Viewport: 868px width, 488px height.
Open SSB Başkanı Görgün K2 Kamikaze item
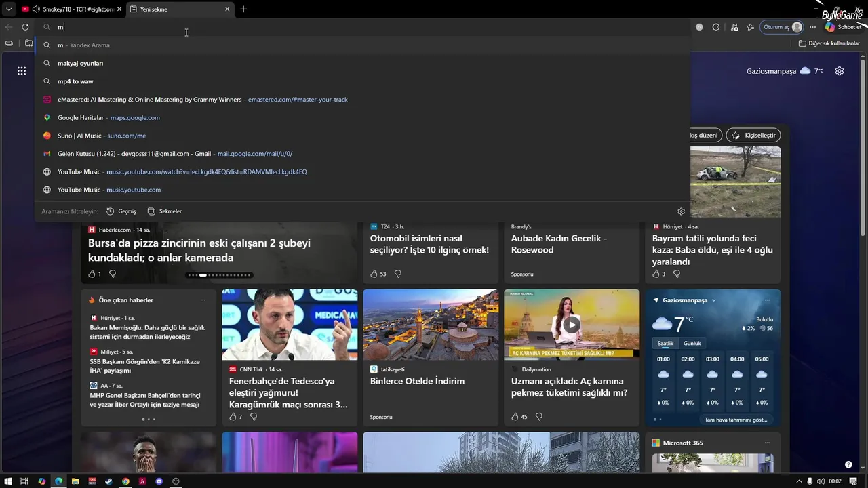click(145, 366)
